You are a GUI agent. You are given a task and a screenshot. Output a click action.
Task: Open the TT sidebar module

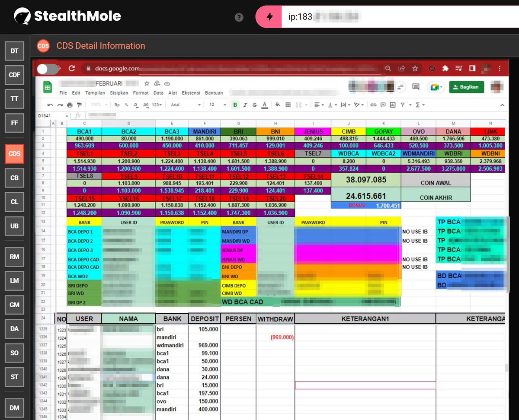point(15,99)
